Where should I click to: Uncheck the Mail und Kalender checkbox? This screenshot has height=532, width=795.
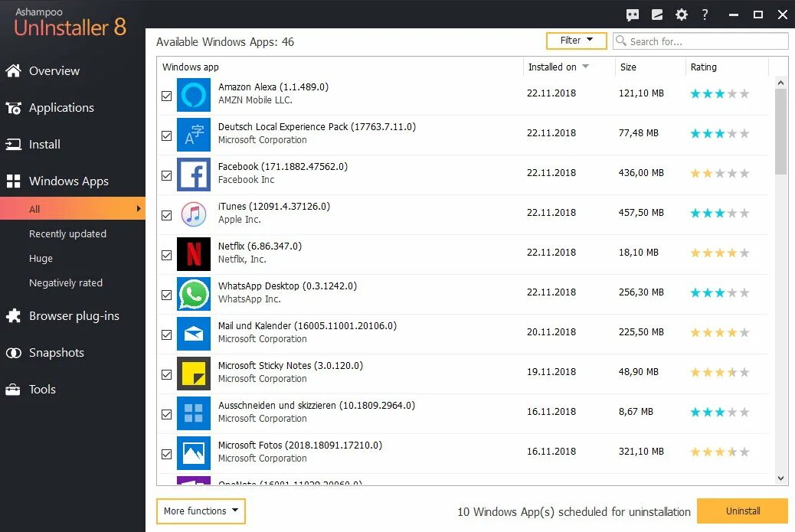tap(166, 335)
